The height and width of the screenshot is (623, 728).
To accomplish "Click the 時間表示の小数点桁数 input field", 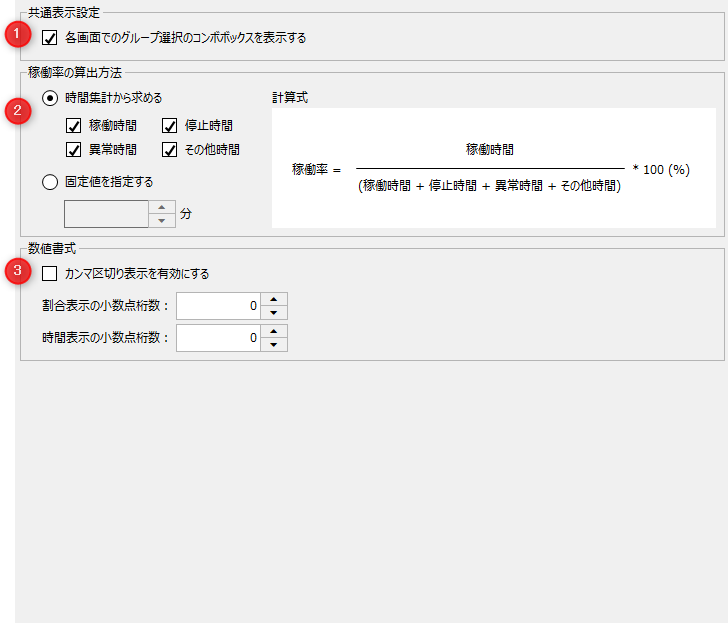I will pyautogui.click(x=218, y=338).
